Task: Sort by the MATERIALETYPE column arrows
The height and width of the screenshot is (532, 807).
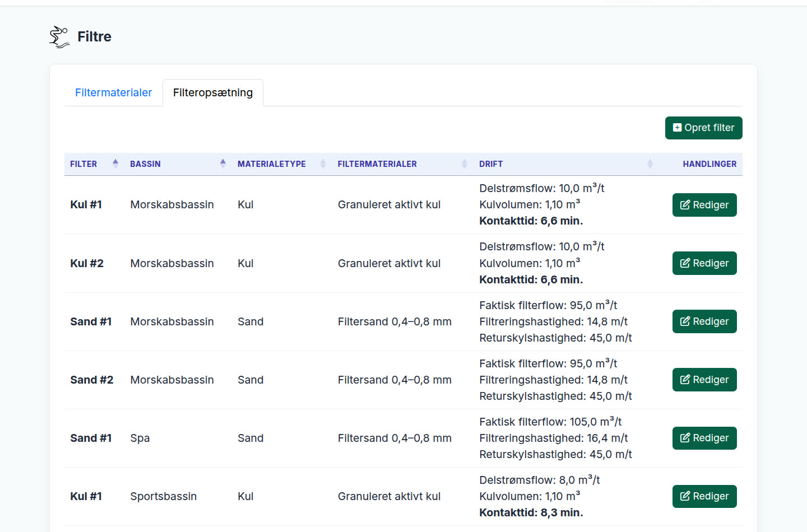Action: tap(323, 164)
